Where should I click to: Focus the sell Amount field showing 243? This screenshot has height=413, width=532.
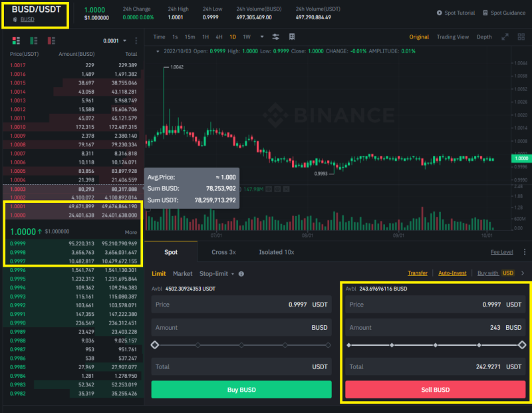436,327
